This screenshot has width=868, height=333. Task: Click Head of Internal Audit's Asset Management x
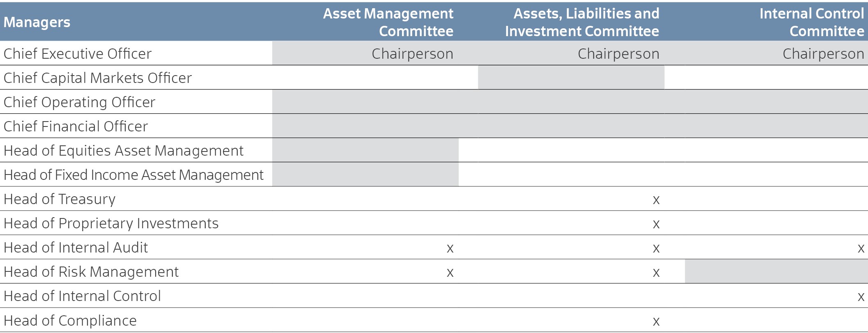coord(450,249)
